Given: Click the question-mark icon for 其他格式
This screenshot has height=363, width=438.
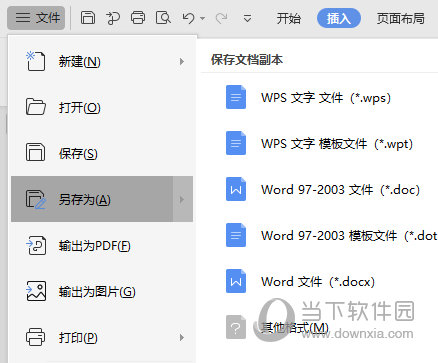Looking at the screenshot, I should pos(236,327).
